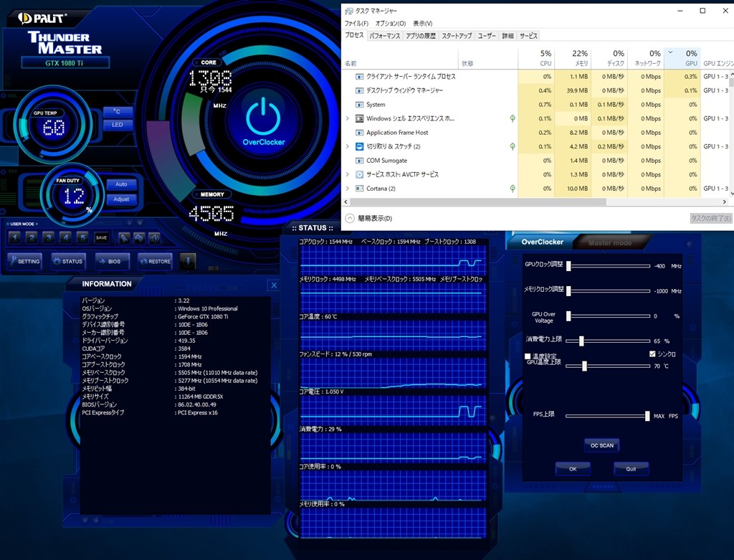Switch to the Master mode tab
Screen dimensions: 734x560
(610, 242)
